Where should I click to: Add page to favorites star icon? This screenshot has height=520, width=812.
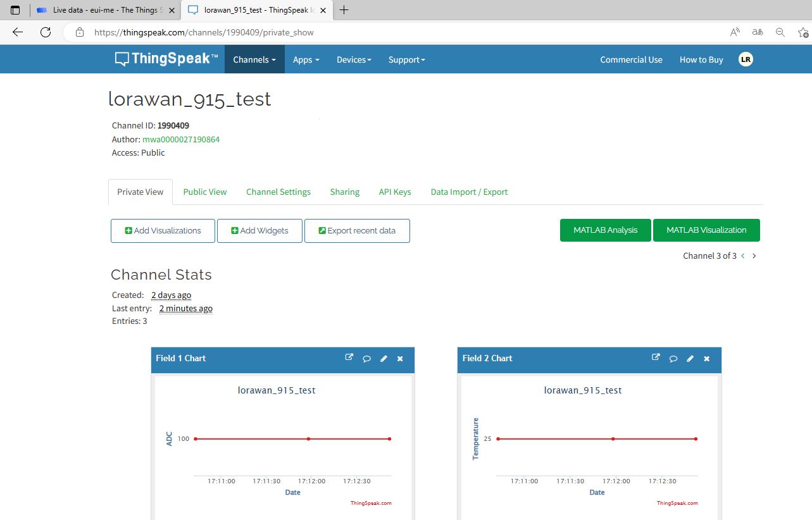point(803,32)
